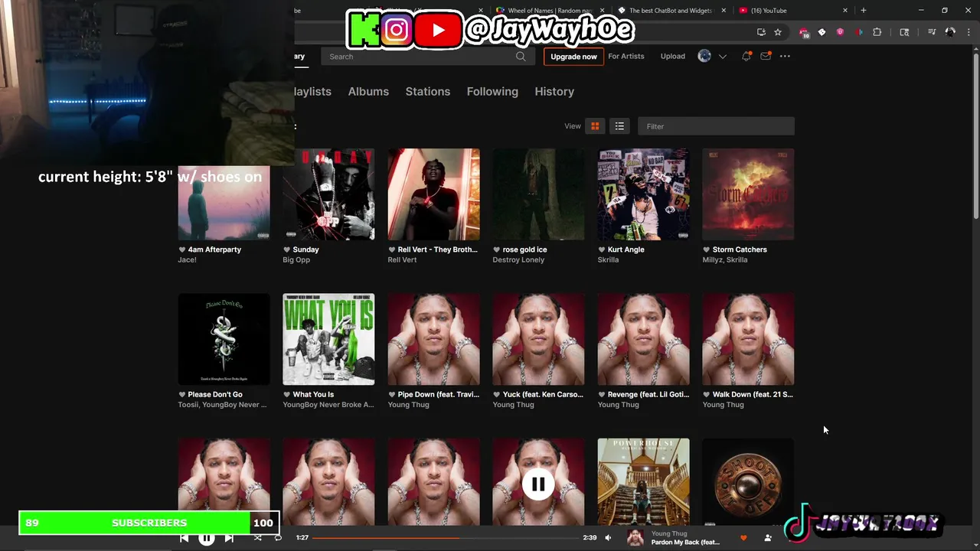980x551 pixels.
Task: Open Kurt Angle cover art
Action: (643, 194)
